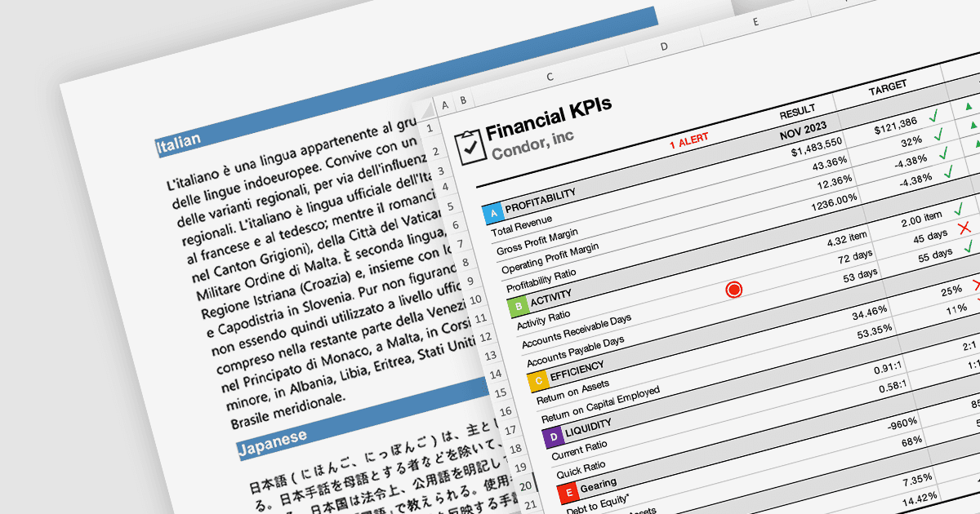Click the 72 days result value

(856, 258)
